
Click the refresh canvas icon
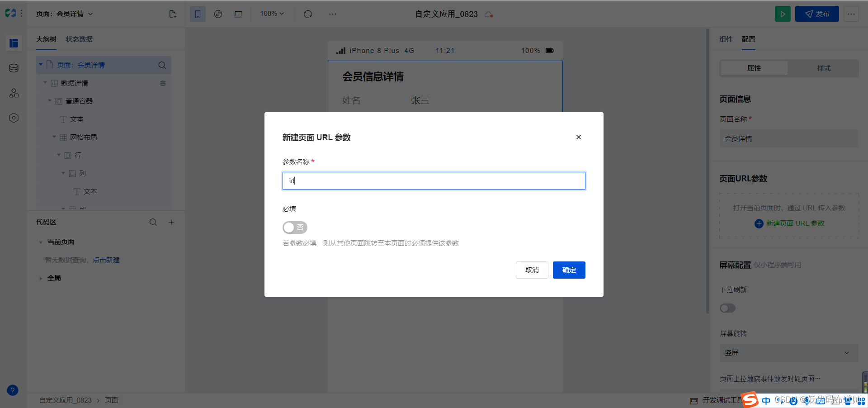[x=308, y=14]
